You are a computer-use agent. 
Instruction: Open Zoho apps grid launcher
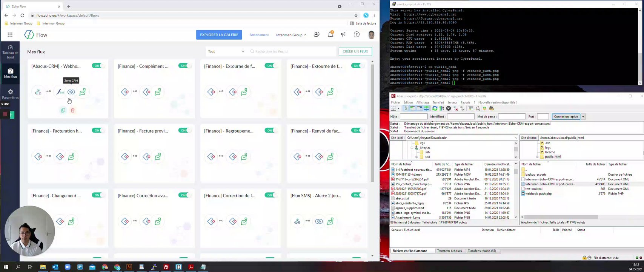[x=10, y=35]
